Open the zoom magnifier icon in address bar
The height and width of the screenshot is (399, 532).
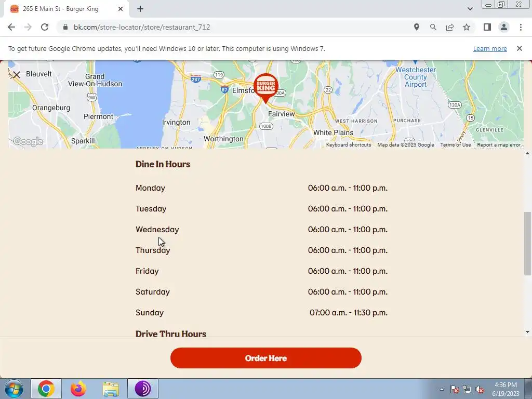pos(433,27)
